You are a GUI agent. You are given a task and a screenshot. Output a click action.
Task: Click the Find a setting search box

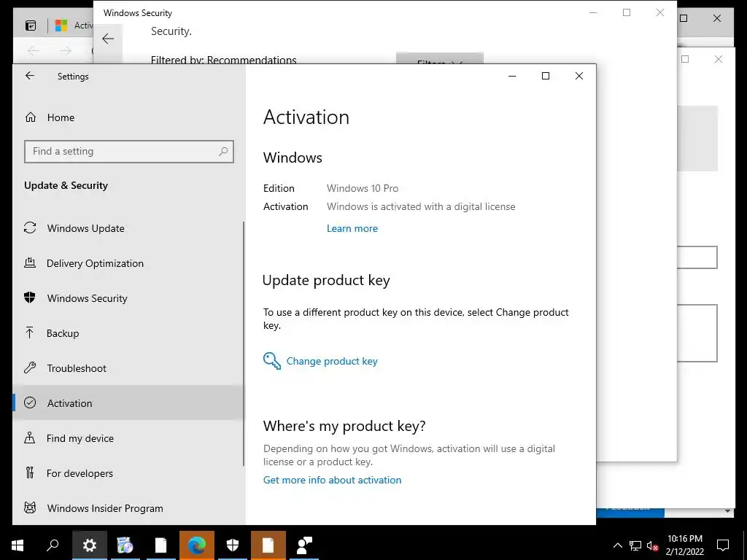coord(128,152)
